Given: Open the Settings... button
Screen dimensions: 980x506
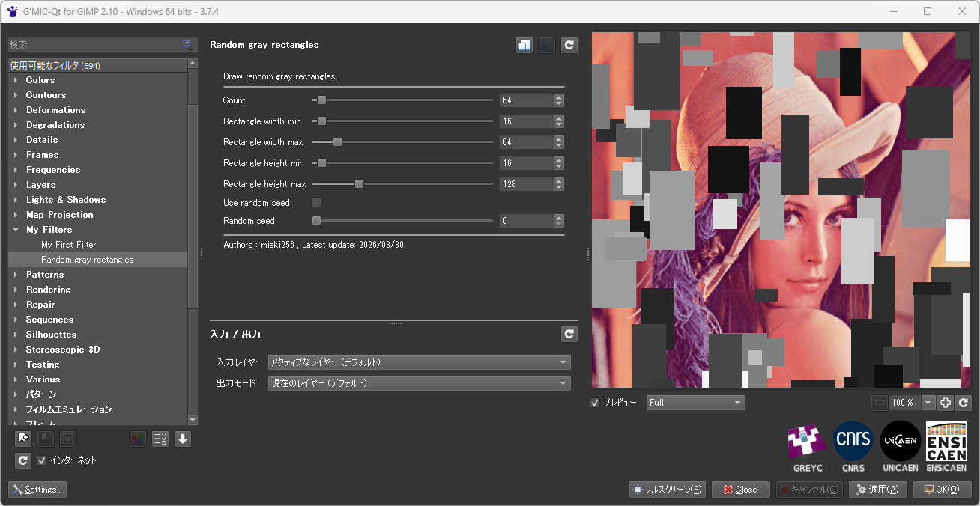Looking at the screenshot, I should click(37, 490).
